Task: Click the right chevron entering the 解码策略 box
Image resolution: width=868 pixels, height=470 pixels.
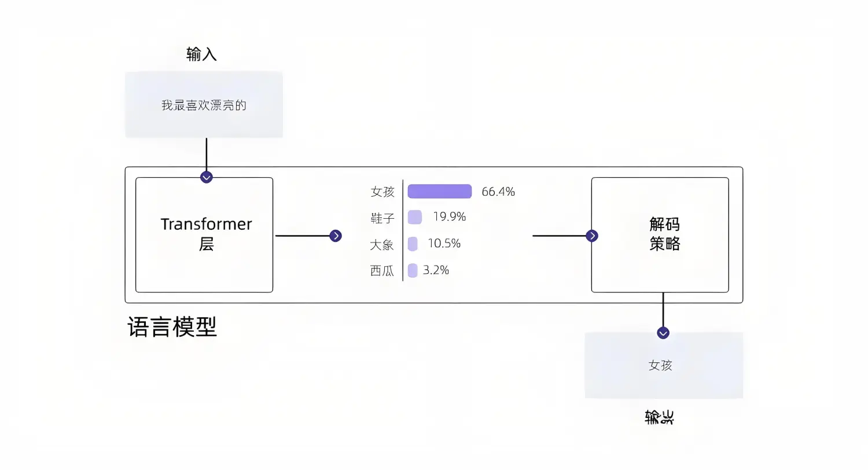Action: click(592, 236)
